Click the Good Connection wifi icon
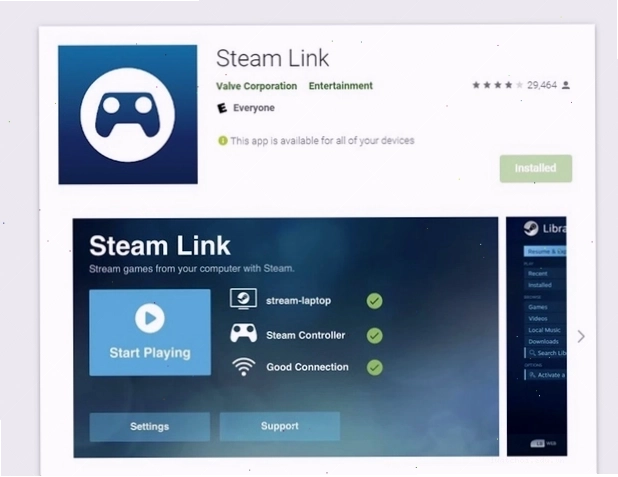 pos(244,367)
